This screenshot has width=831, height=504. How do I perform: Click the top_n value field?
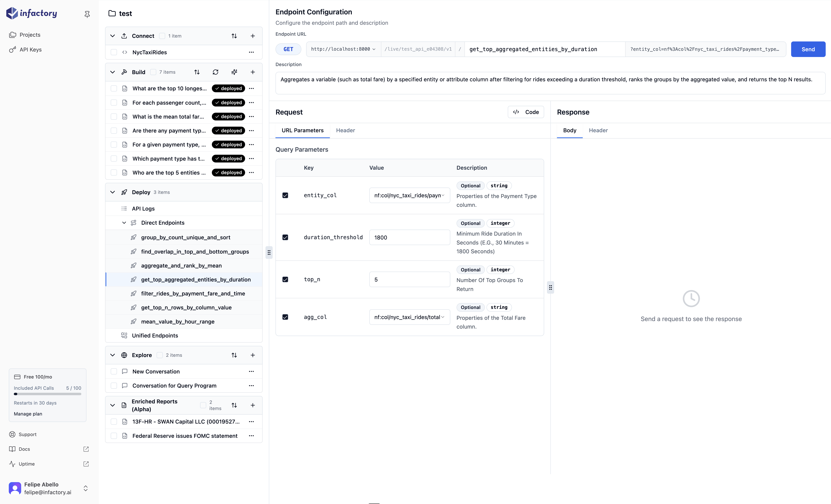pos(409,279)
